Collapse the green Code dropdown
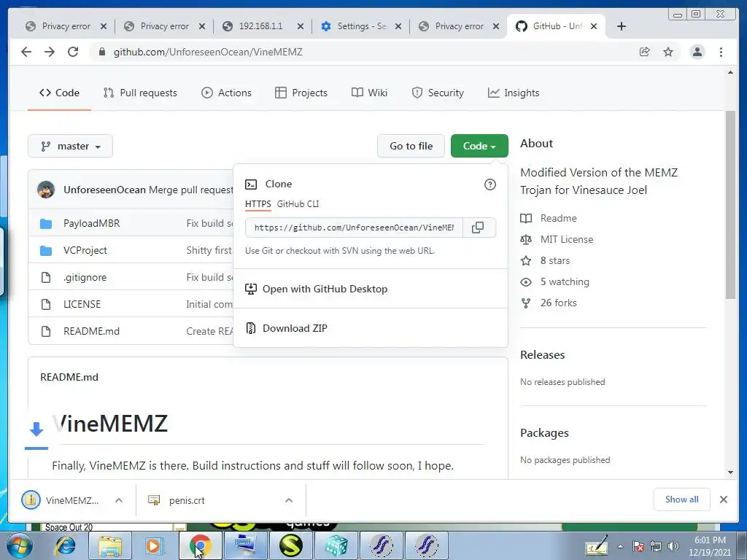The height and width of the screenshot is (560, 747). click(479, 146)
